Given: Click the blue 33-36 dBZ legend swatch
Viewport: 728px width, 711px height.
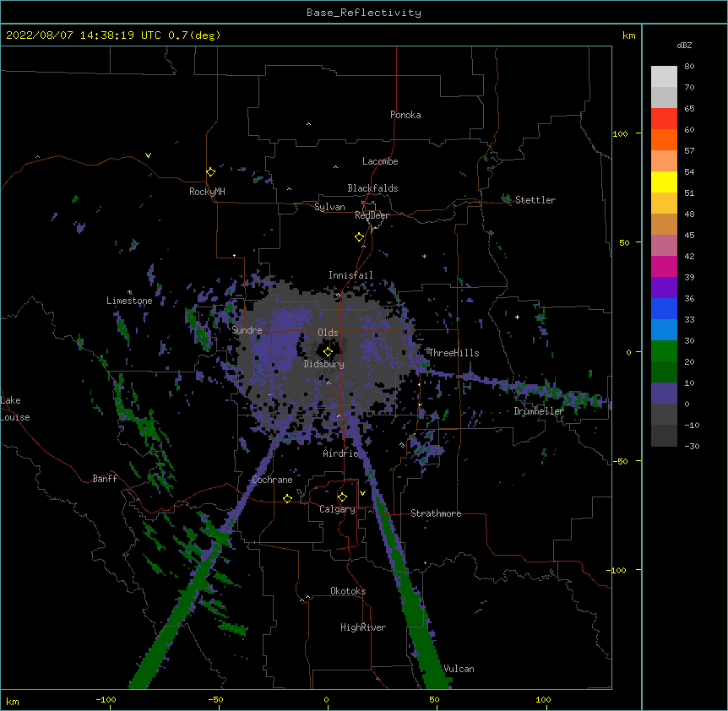Looking at the screenshot, I should coord(664,309).
